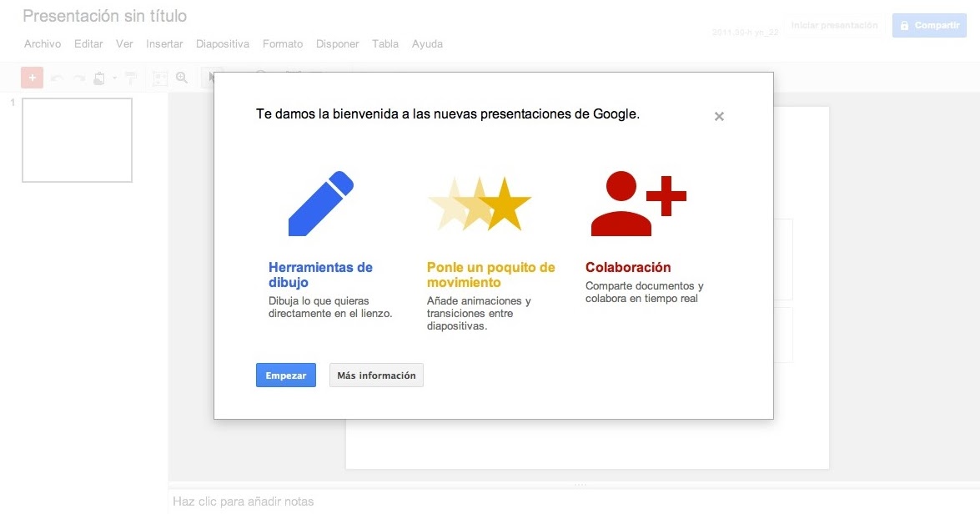Click 'Comparte documentos y colabora' description text
This screenshot has width=980, height=514.
click(645, 292)
